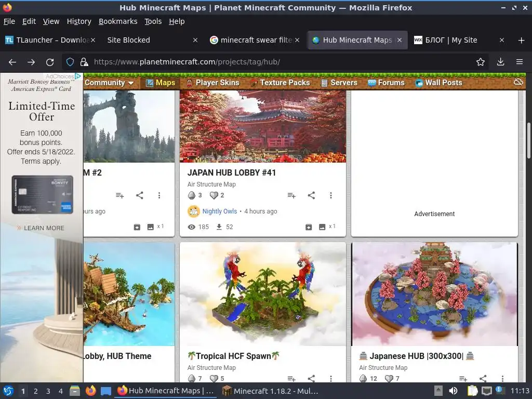Image resolution: width=532 pixels, height=399 pixels.
Task: Open more options for JAPAN HUB LOBBY #41
Action: click(x=331, y=195)
